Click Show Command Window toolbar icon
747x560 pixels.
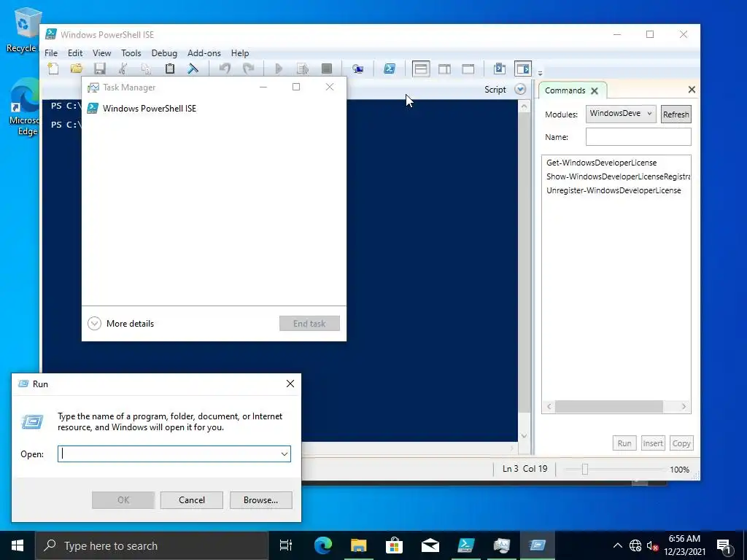point(499,69)
